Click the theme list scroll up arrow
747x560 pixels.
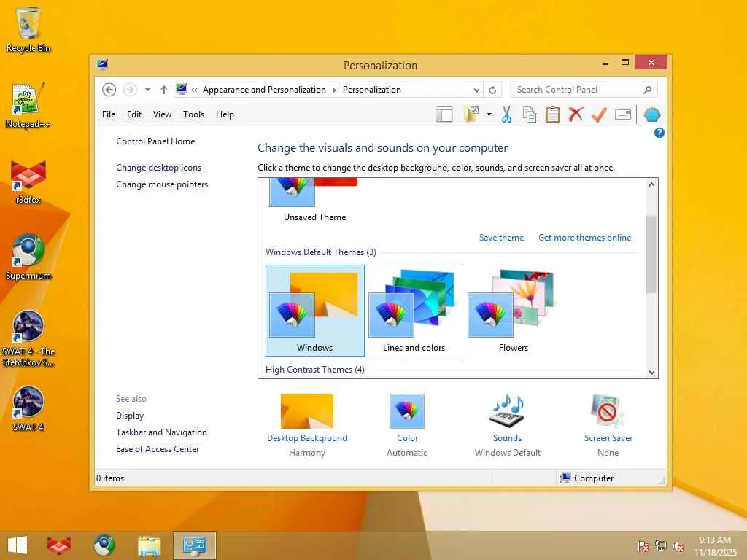(651, 184)
